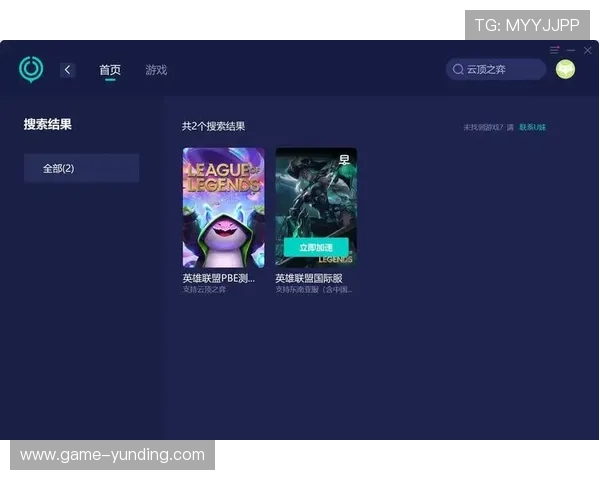Viewport: 600px width, 480px height.
Task: Click the 联系U妹 link
Action: pos(532,127)
